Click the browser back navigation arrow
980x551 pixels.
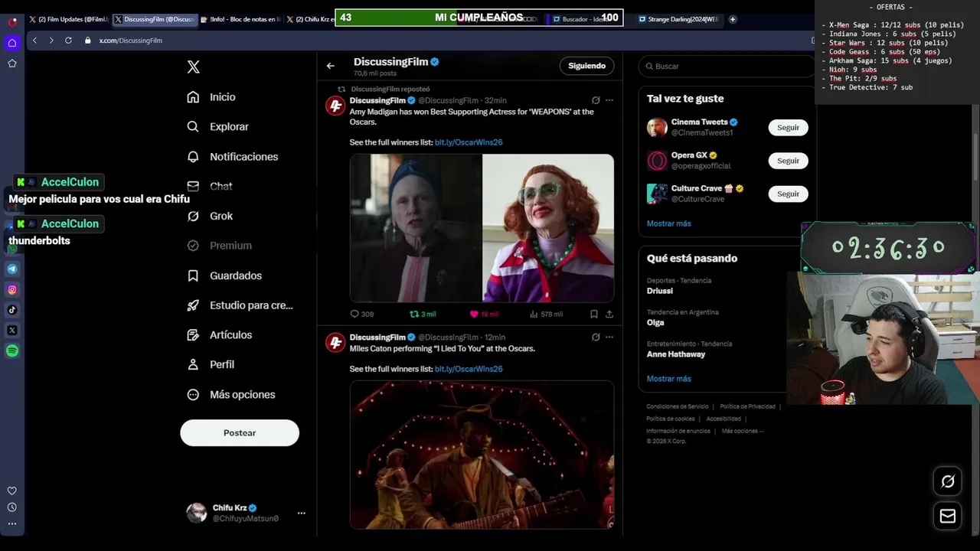[34, 41]
